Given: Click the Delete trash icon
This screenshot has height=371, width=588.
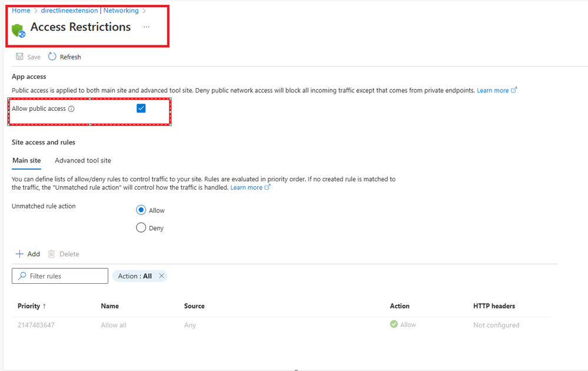Looking at the screenshot, I should click(x=52, y=254).
